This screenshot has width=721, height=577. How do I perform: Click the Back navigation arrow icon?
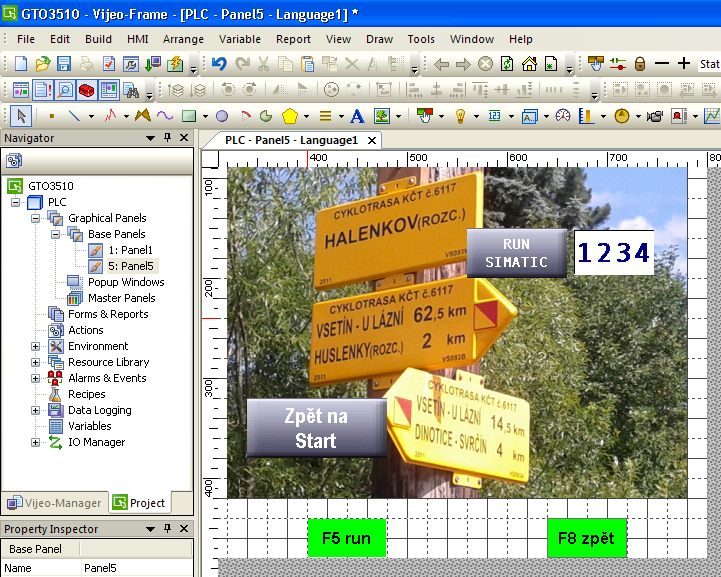click(441, 64)
